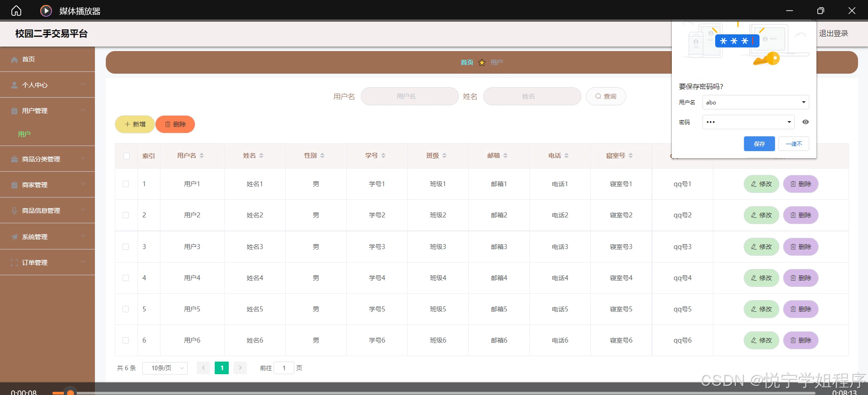Click the 新增 add button
The height and width of the screenshot is (395, 868).
coord(135,124)
